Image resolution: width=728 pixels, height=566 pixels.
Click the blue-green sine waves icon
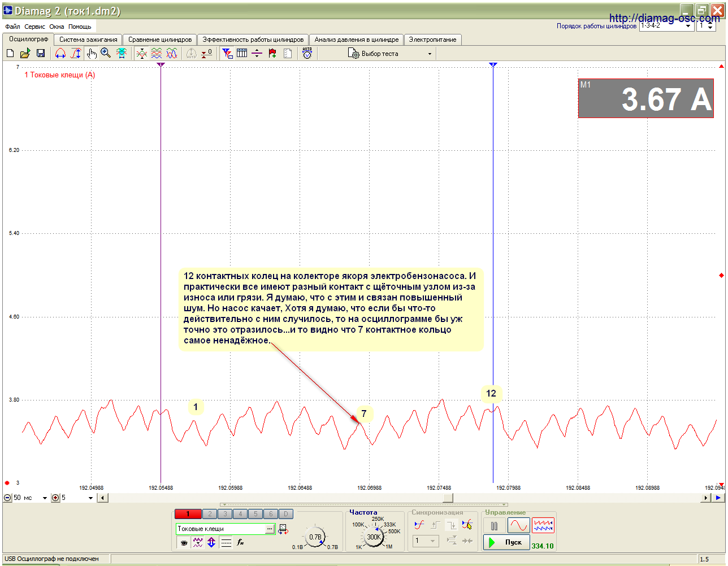click(x=172, y=53)
